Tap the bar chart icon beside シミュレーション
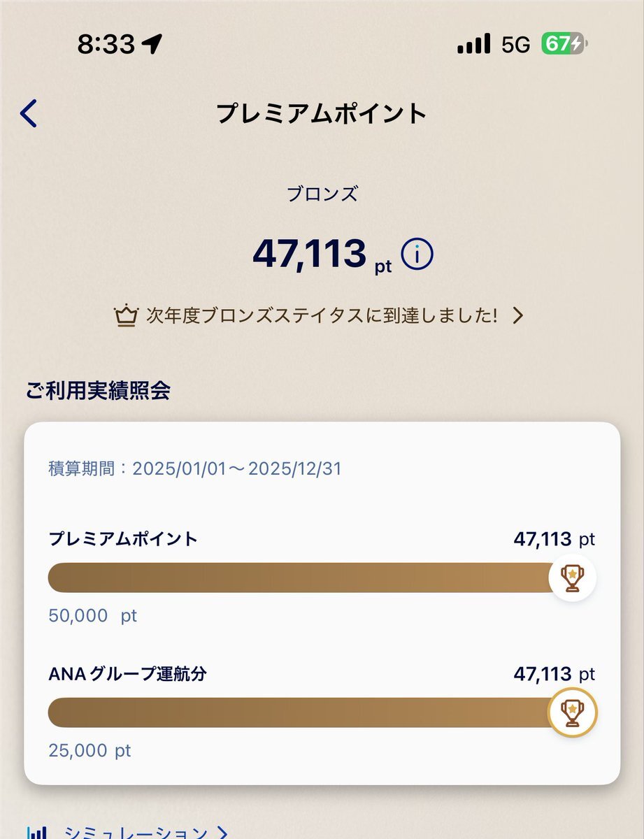Screen dimensions: 644x839 pos(36,832)
